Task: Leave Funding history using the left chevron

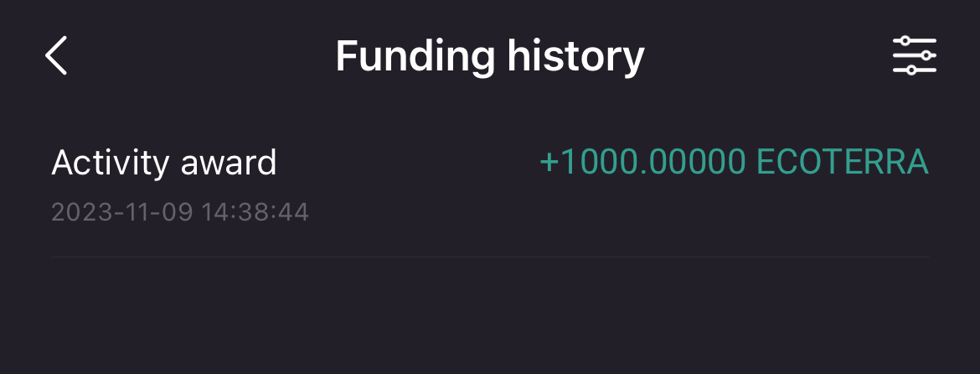Action: [56, 56]
